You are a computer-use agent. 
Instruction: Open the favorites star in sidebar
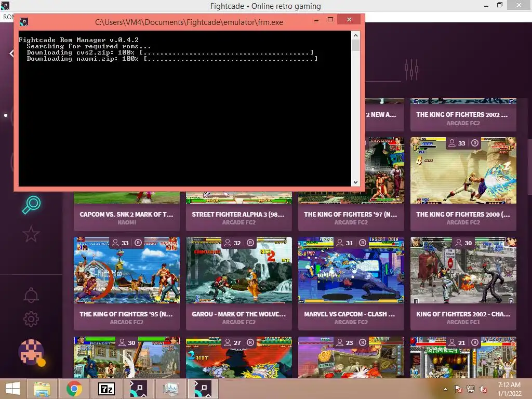pos(31,234)
